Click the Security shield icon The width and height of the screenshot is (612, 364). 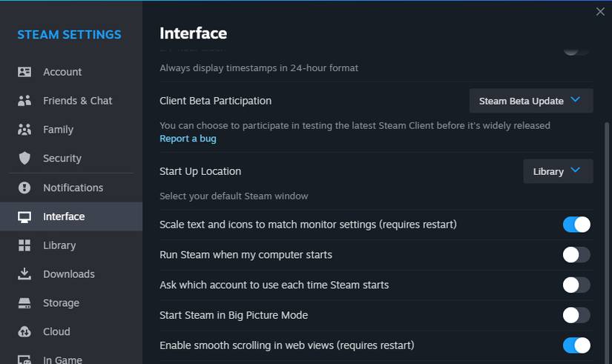[24, 159]
